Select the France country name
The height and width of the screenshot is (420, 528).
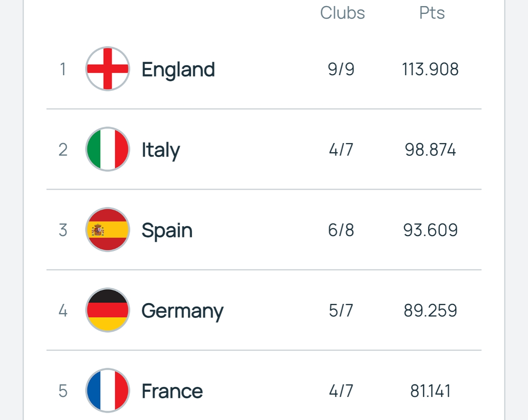point(172,391)
